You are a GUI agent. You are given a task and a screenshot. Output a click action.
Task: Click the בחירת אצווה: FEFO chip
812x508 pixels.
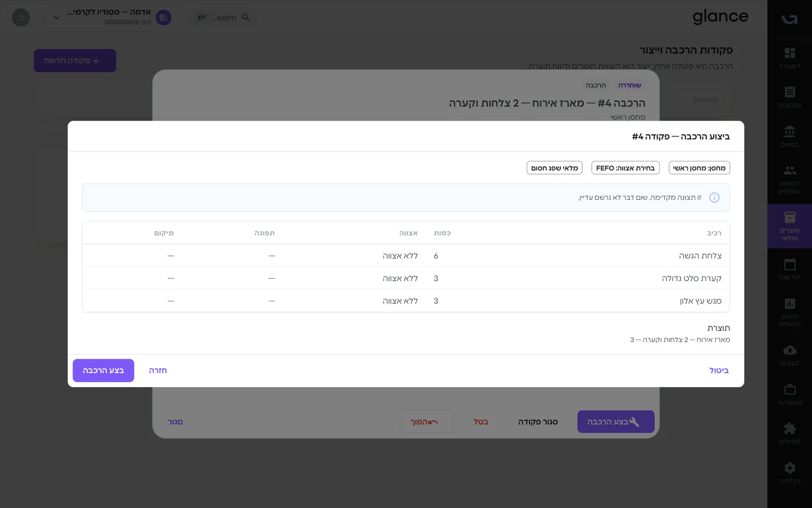coord(625,168)
